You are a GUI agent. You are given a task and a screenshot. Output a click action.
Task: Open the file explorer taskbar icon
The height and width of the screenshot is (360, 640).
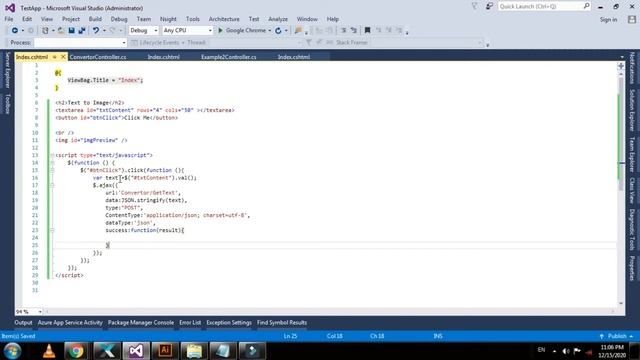194,351
